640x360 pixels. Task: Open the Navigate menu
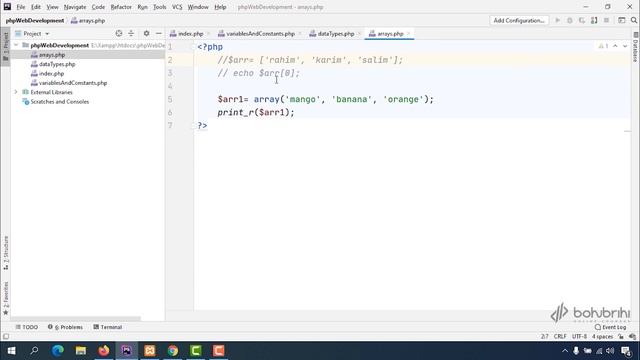pos(75,7)
